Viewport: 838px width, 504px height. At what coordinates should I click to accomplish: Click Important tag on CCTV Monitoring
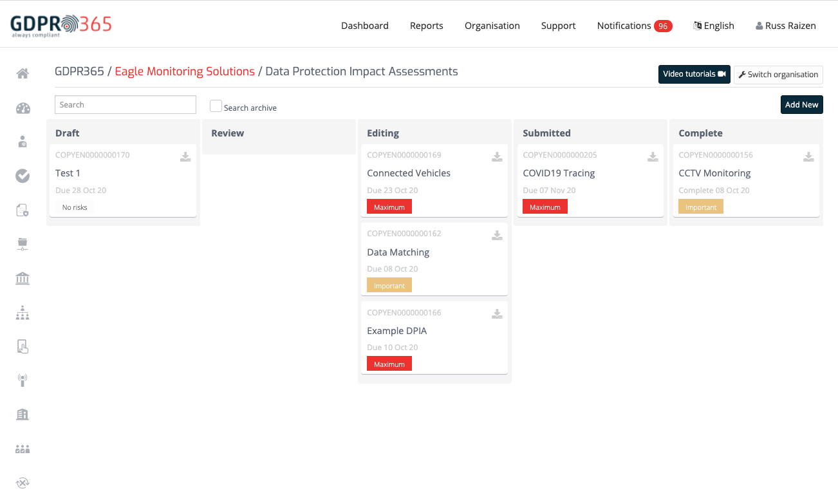701,207
